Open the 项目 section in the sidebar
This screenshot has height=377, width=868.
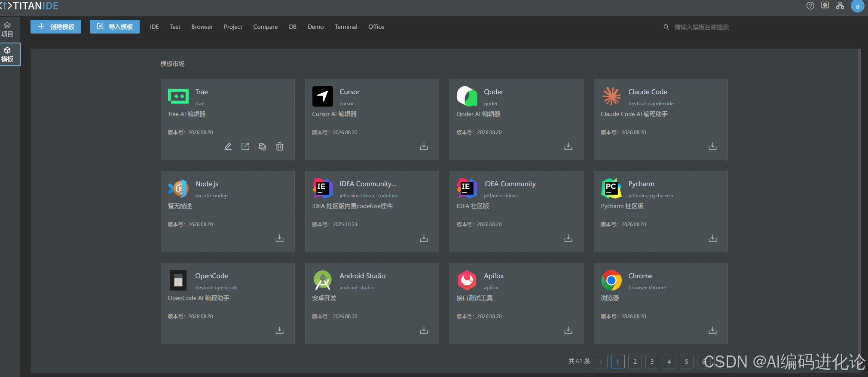pos(7,30)
